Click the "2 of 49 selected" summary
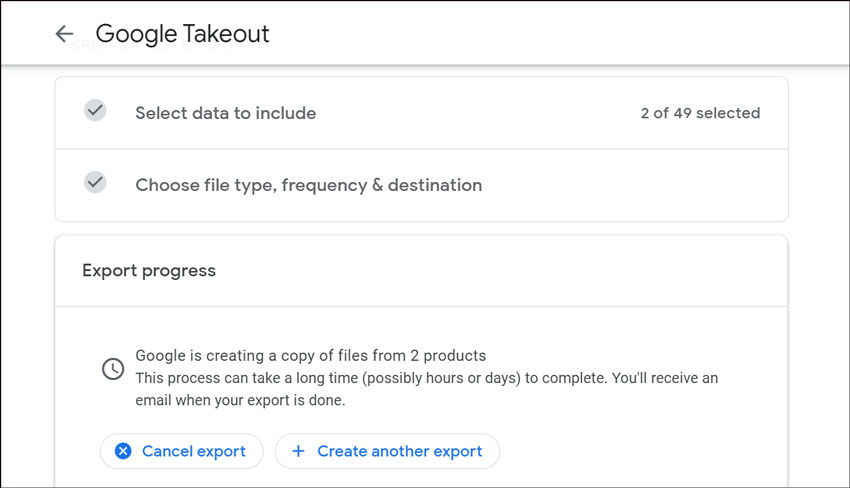This screenshot has width=850, height=488. coord(700,113)
